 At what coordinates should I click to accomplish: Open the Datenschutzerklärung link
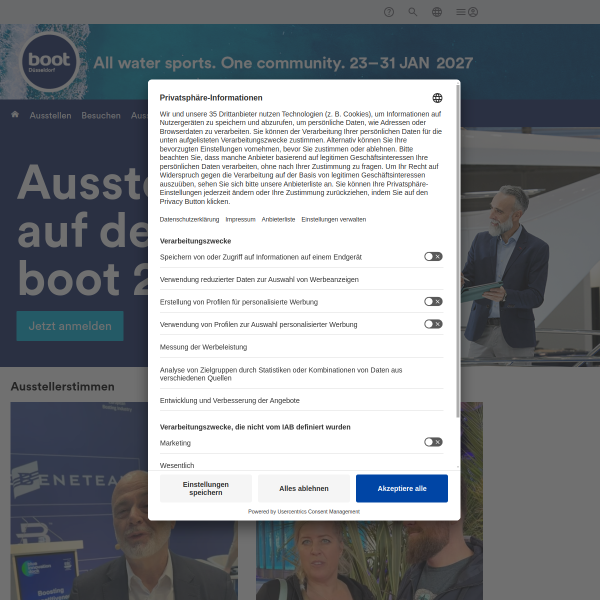coord(189,220)
